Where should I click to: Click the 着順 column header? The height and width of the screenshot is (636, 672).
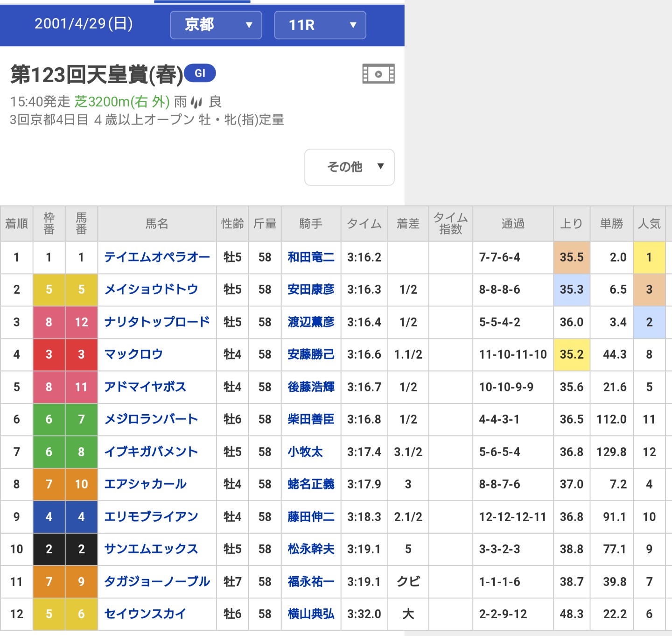(x=16, y=224)
